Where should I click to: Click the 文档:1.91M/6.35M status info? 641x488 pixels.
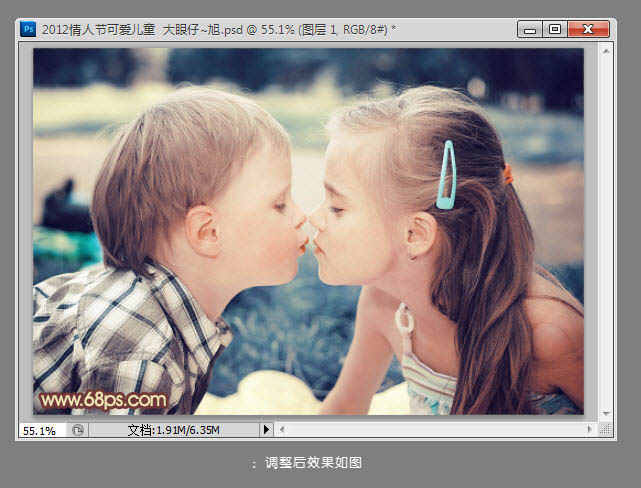[x=173, y=430]
